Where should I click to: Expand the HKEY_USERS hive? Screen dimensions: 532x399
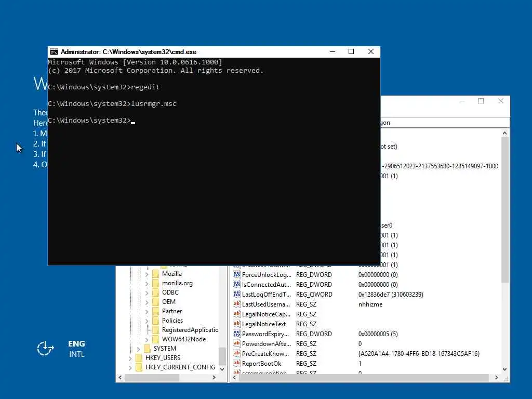(130, 358)
